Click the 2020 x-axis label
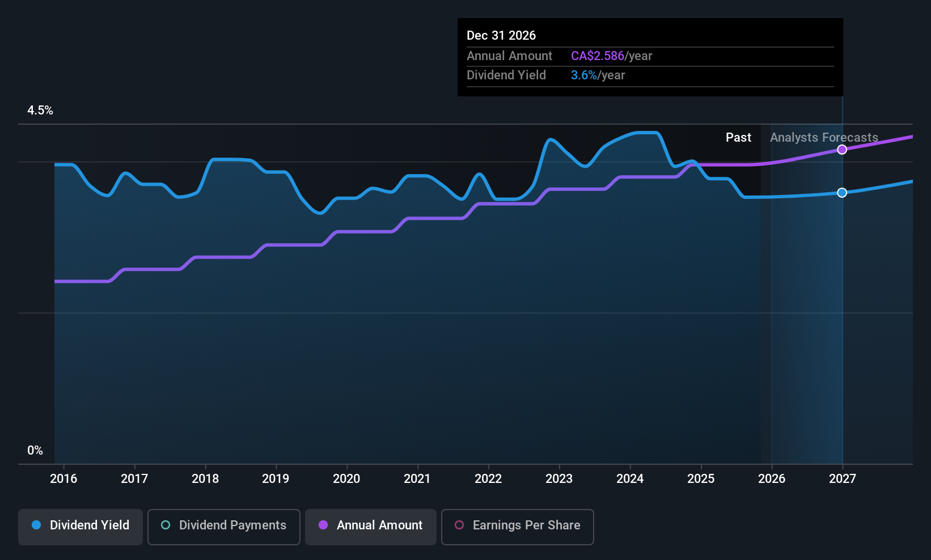The image size is (931, 560). pyautogui.click(x=346, y=479)
